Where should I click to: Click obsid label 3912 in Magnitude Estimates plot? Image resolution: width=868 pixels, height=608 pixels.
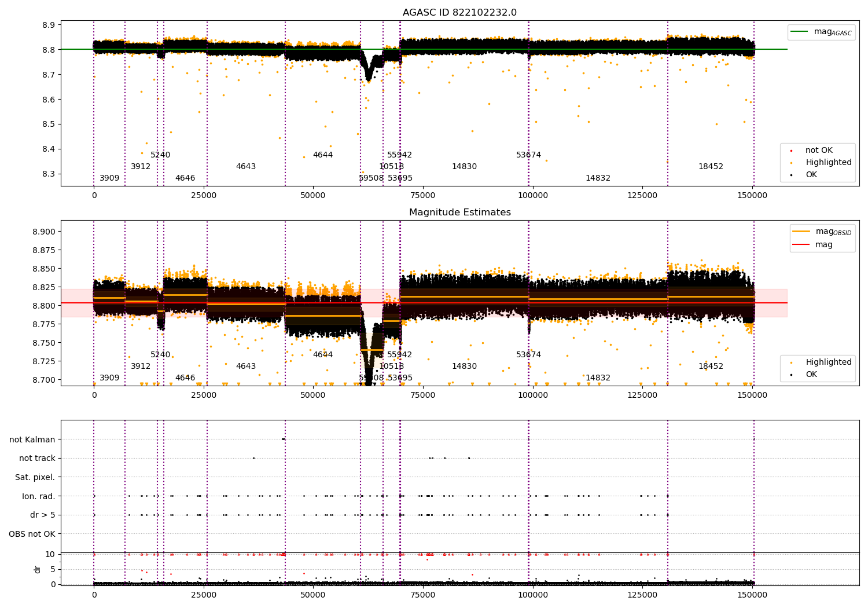tap(141, 366)
